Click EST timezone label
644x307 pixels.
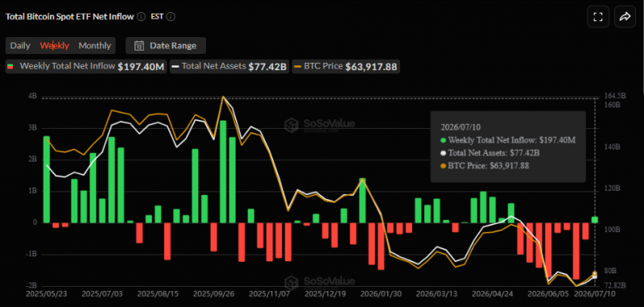coord(156,17)
